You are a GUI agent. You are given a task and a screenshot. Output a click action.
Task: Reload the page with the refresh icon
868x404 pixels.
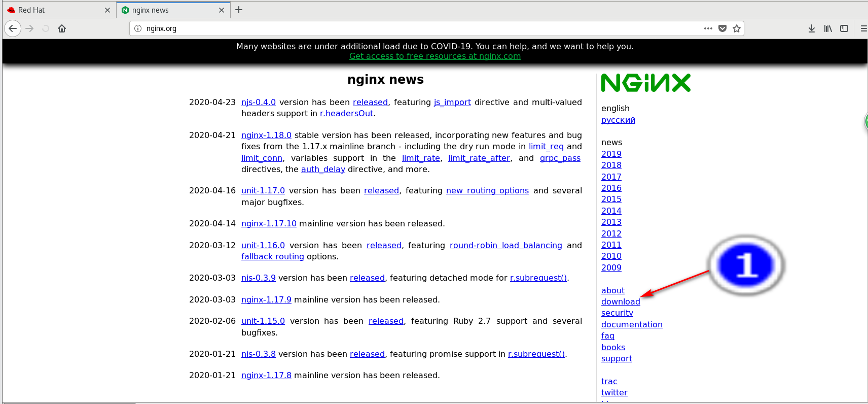coord(46,28)
